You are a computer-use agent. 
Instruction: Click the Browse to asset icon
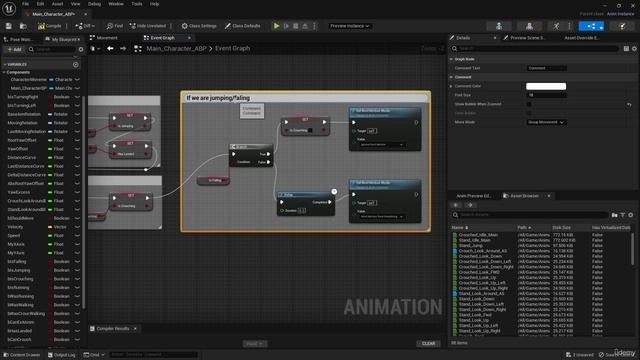23,26
